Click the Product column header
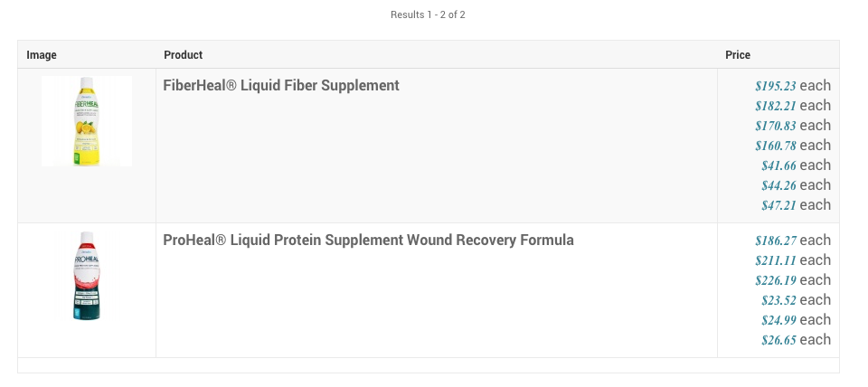The height and width of the screenshot is (387, 868). coord(183,55)
